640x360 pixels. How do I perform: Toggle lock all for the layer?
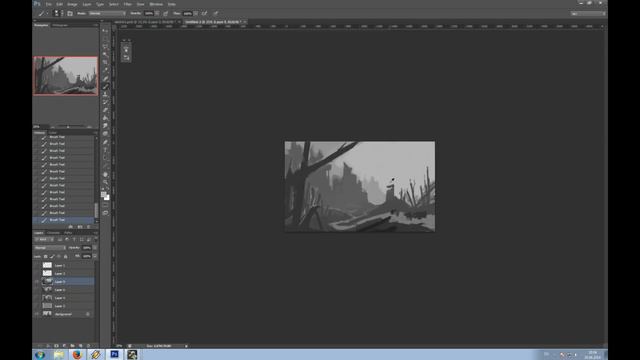(x=66, y=256)
